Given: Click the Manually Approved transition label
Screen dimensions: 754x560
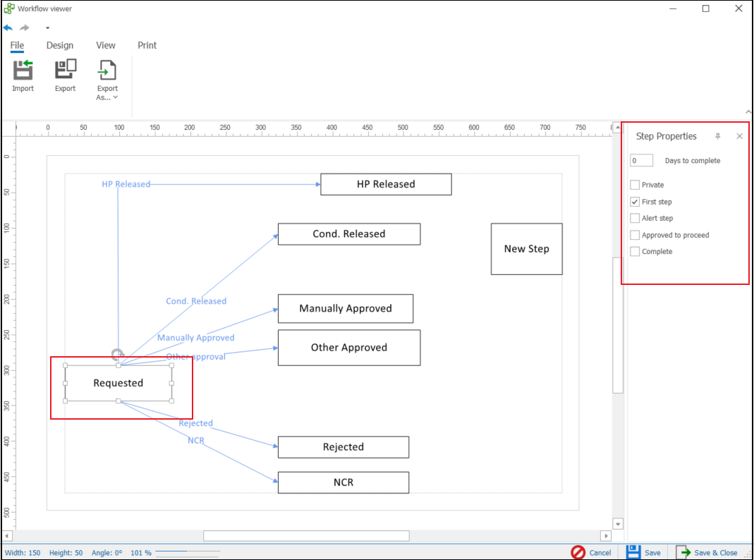Looking at the screenshot, I should [195, 337].
